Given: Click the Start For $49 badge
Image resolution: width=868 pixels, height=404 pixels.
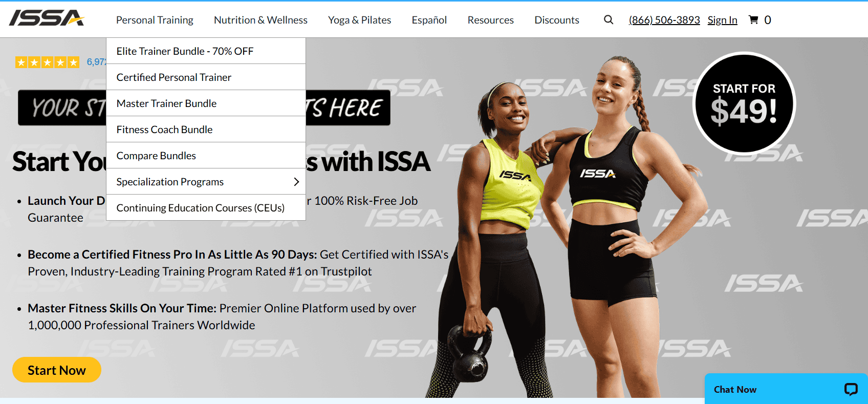Looking at the screenshot, I should tap(744, 103).
